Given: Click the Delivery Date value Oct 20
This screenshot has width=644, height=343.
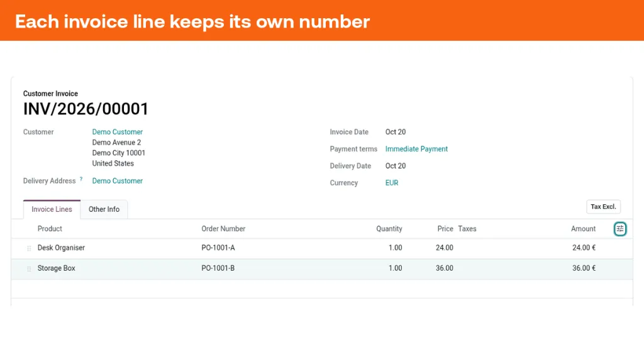Looking at the screenshot, I should [396, 166].
